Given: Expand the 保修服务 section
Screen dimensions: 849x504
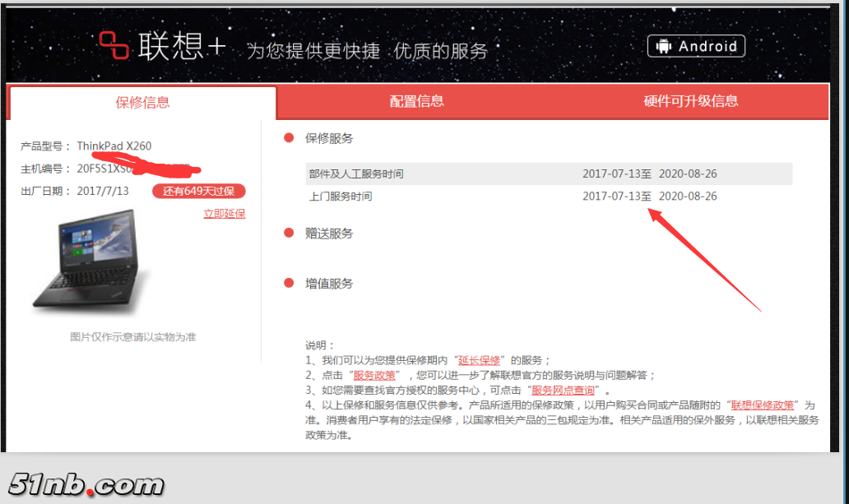Looking at the screenshot, I should click(328, 138).
